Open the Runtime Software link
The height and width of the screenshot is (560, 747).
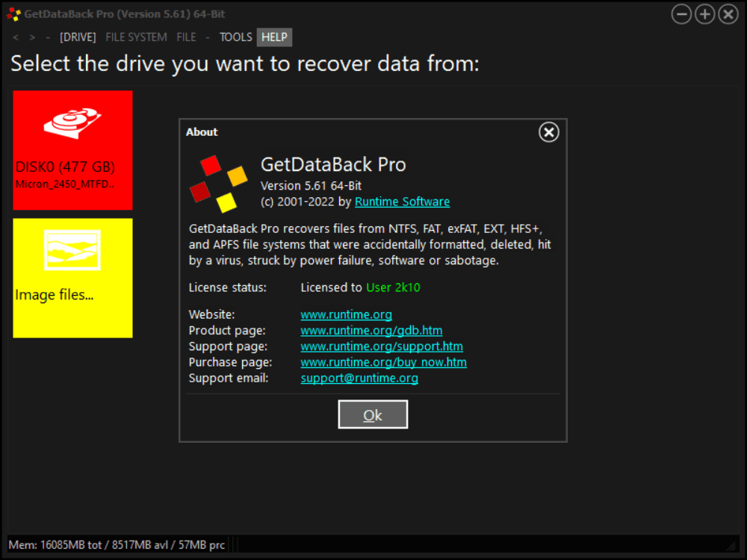(x=402, y=202)
